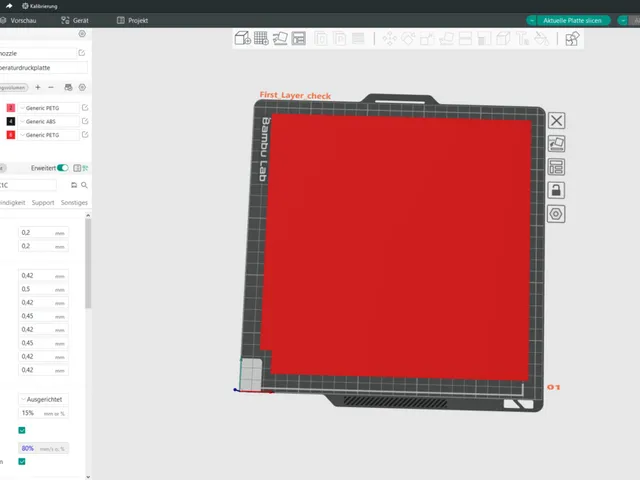This screenshot has width=640, height=480.
Task: Click the Split to objects icon
Action: pyautogui.click(x=321, y=39)
